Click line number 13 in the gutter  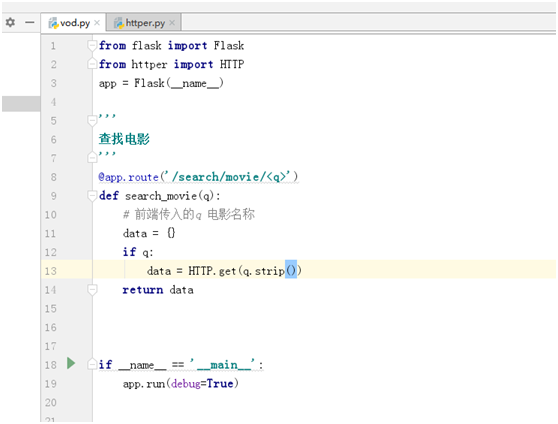pyautogui.click(x=51, y=271)
